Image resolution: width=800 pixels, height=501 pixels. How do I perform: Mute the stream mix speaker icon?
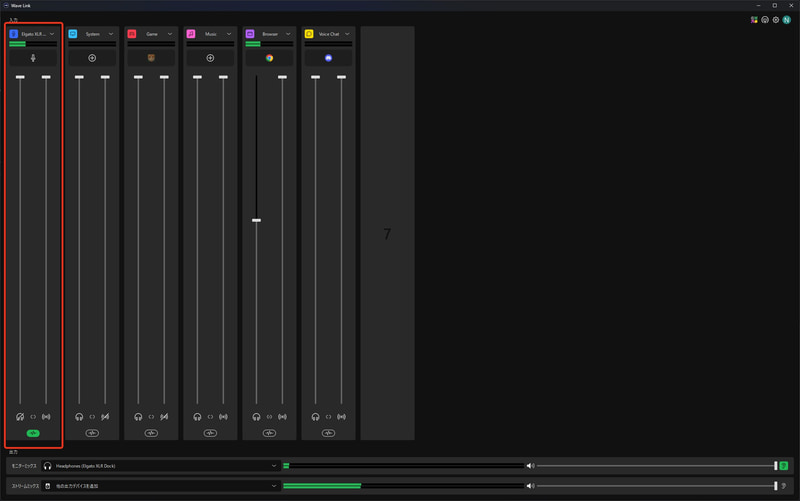(530, 486)
